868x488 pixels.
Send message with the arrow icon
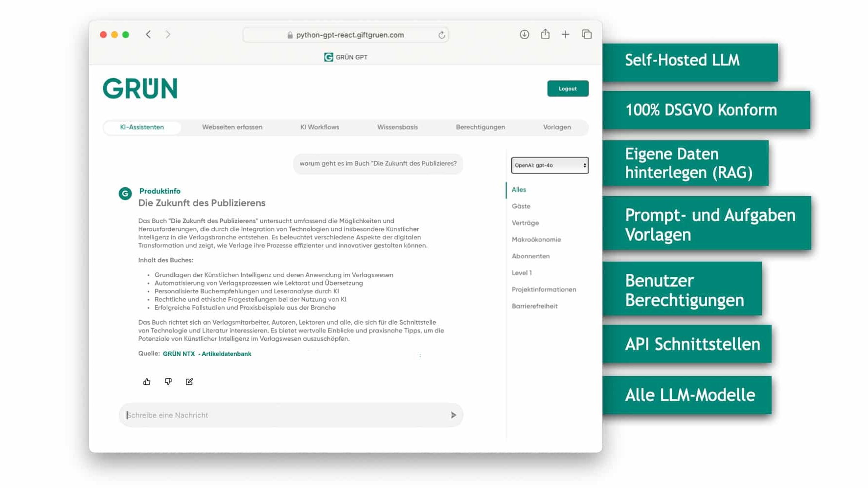click(x=454, y=415)
